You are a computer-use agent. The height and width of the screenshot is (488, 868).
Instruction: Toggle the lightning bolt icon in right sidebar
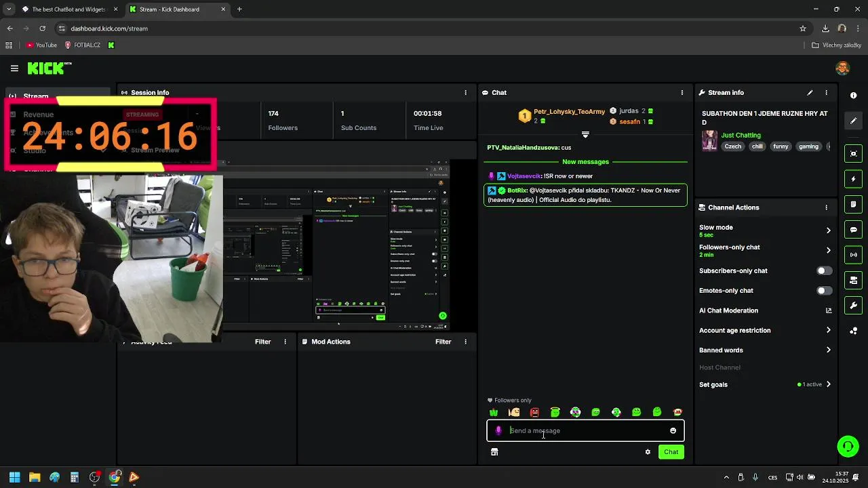(x=854, y=179)
